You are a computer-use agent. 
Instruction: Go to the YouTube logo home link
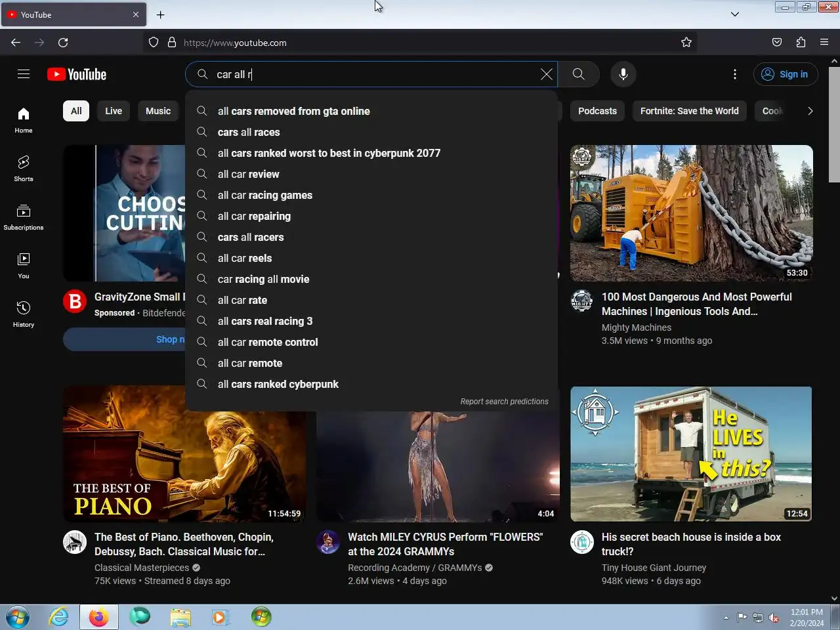click(77, 74)
